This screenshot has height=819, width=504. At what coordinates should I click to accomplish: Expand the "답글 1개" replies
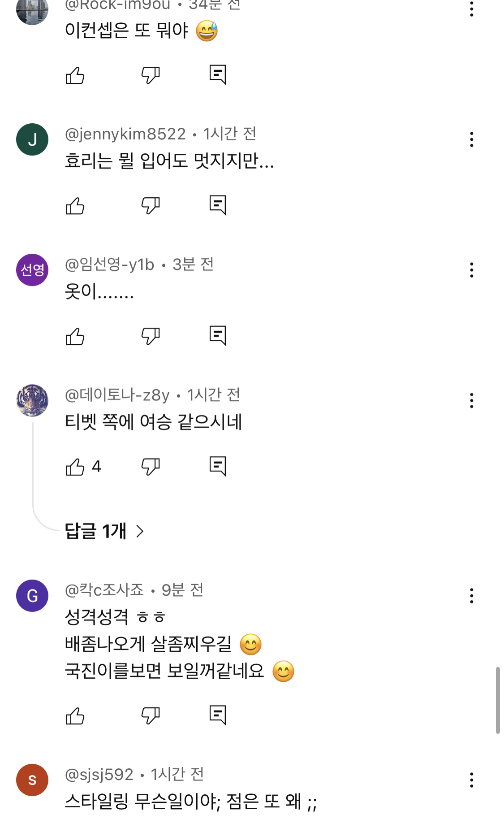click(x=104, y=531)
